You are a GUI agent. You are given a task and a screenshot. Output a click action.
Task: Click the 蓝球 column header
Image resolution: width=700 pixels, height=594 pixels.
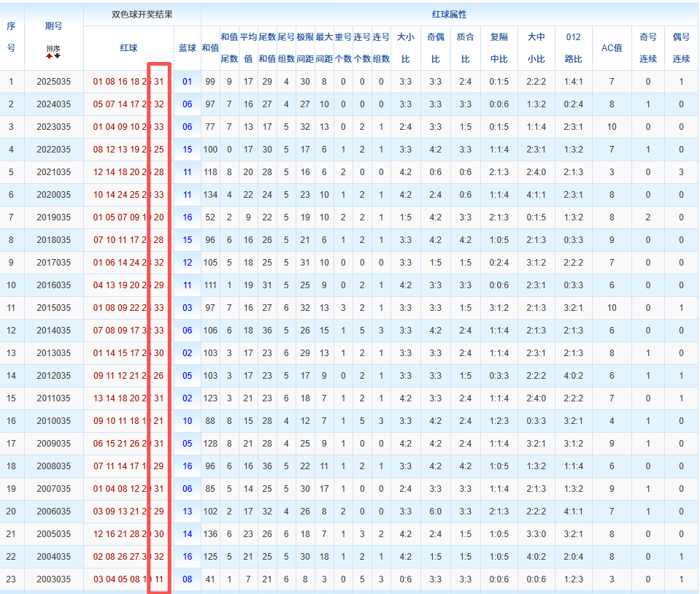point(188,47)
